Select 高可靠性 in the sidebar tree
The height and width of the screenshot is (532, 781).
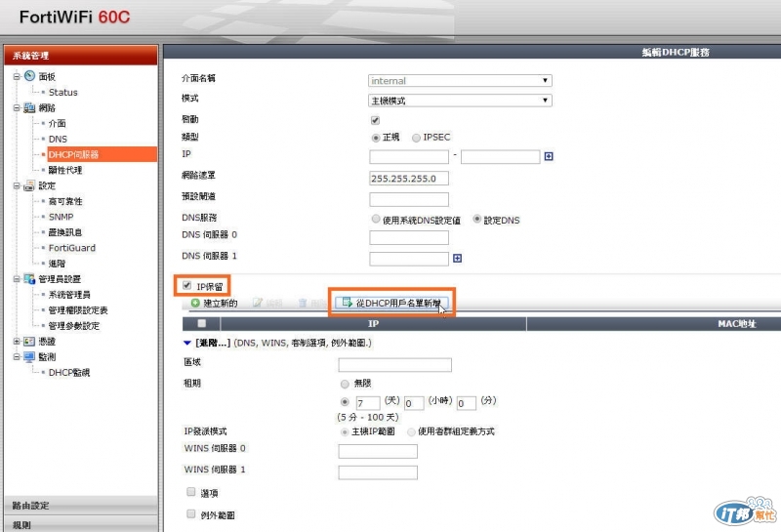65,201
